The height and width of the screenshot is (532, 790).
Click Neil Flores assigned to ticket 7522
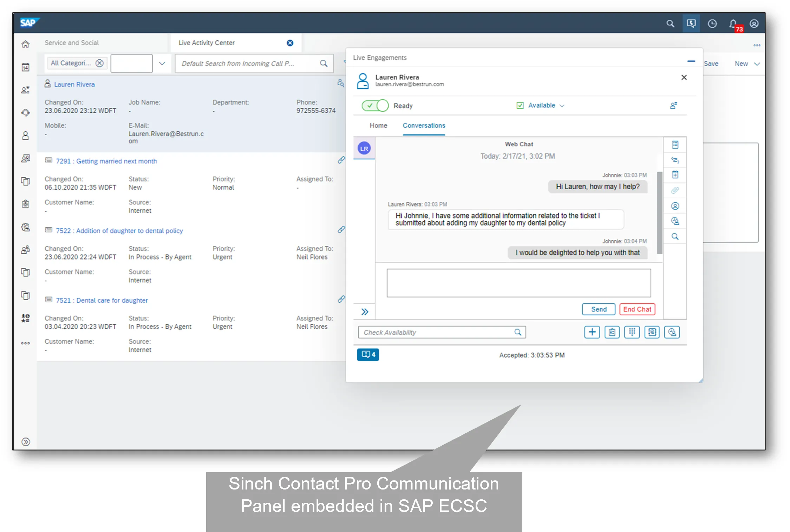312,257
